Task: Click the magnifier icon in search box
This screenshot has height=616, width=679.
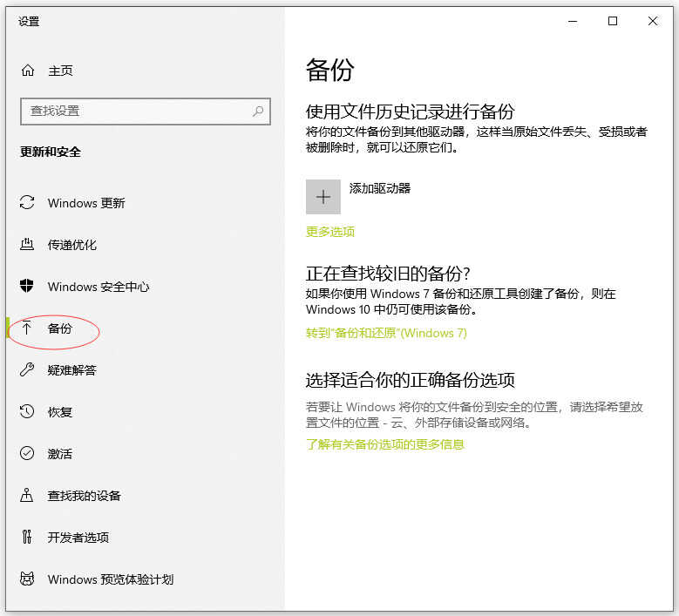Action: click(x=258, y=112)
